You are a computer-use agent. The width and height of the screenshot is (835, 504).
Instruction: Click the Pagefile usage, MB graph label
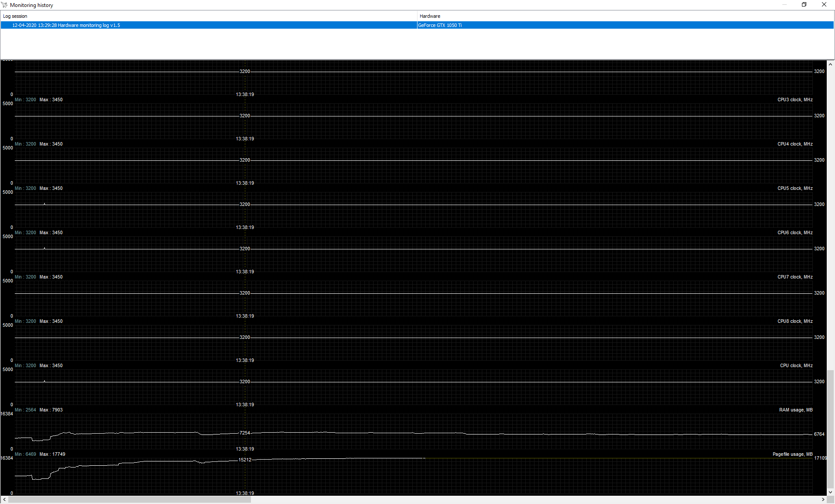coord(792,454)
